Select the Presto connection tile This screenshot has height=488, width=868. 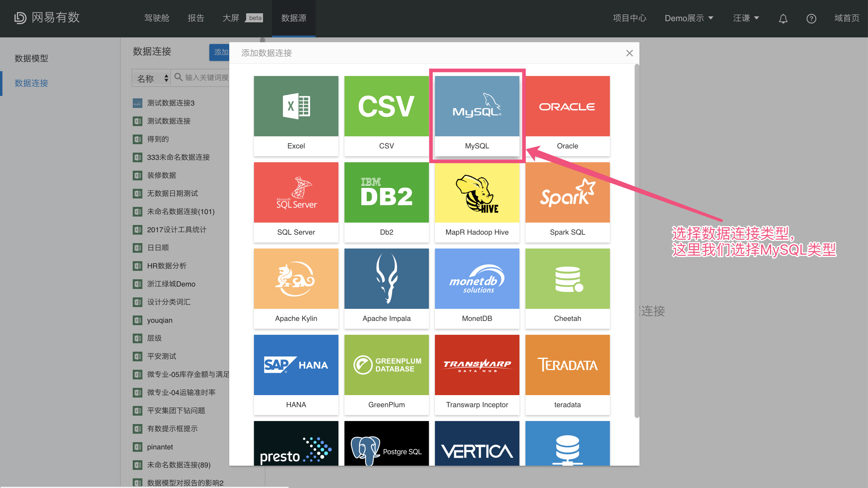point(296,443)
